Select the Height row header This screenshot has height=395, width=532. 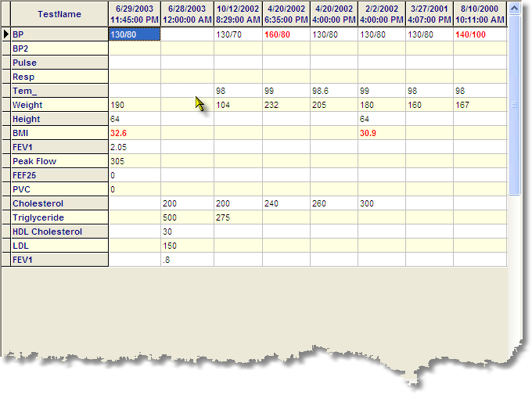coord(59,119)
